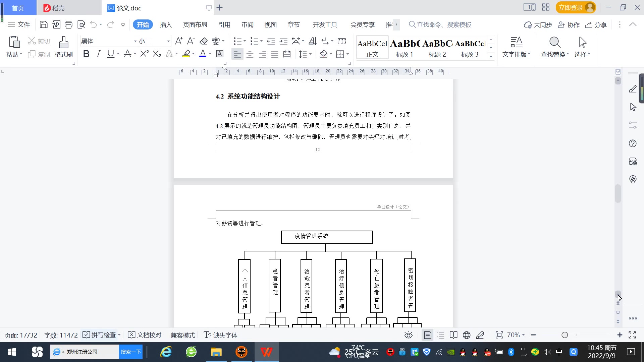Screen dimensions: 644x362
Task: Open Find and Replace tool
Action: pos(555,47)
